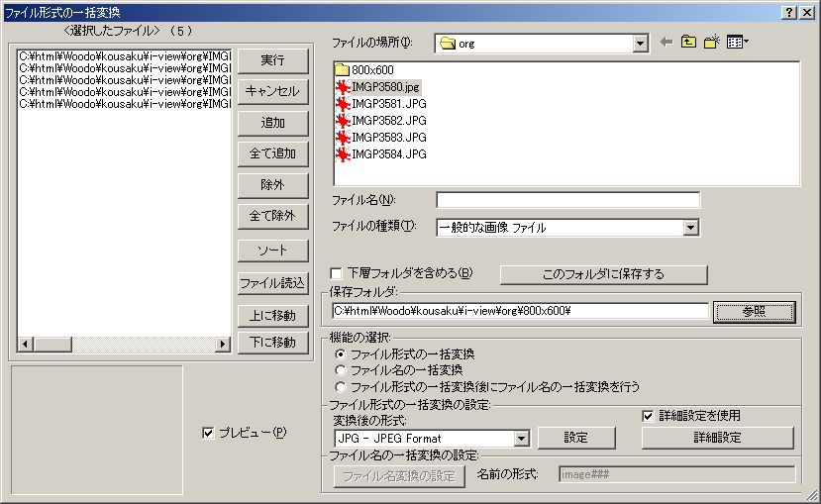Select file IMGP3580.jpg in browser

coord(384,87)
